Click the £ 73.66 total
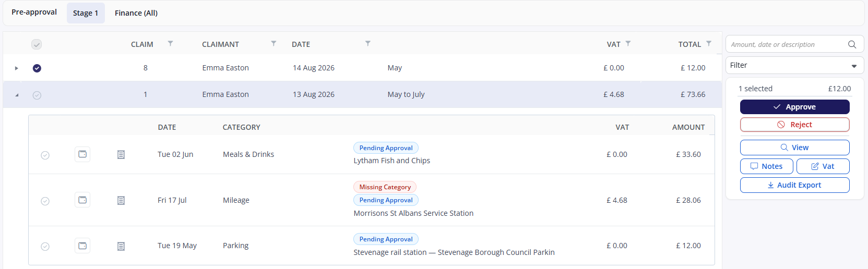 click(693, 94)
